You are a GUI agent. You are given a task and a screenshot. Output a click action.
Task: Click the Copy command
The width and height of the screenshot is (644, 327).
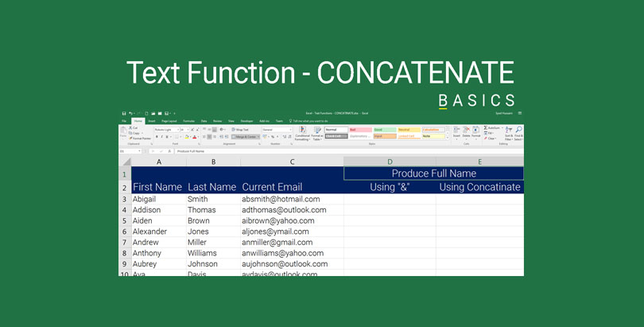[x=134, y=133]
